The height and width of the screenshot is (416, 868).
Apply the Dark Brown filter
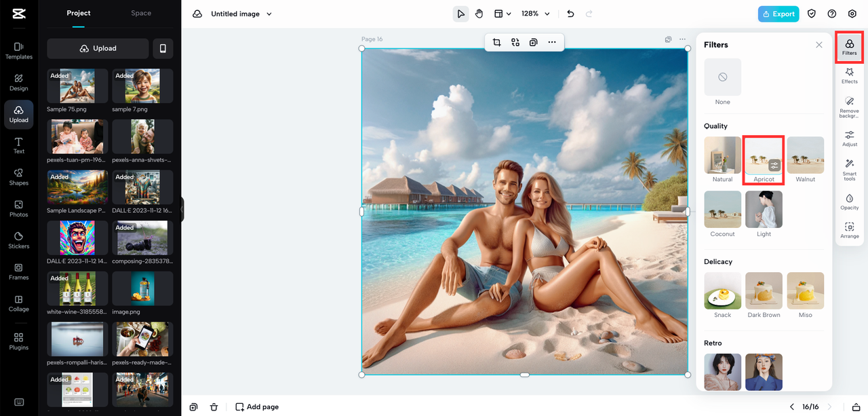click(x=764, y=290)
